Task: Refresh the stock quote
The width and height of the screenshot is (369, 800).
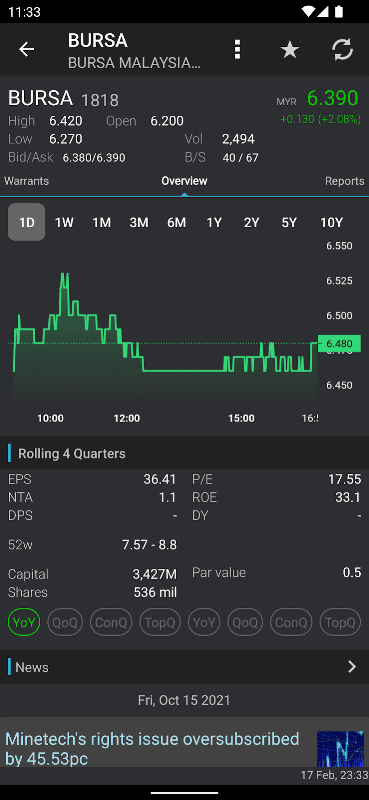Action: click(342, 49)
